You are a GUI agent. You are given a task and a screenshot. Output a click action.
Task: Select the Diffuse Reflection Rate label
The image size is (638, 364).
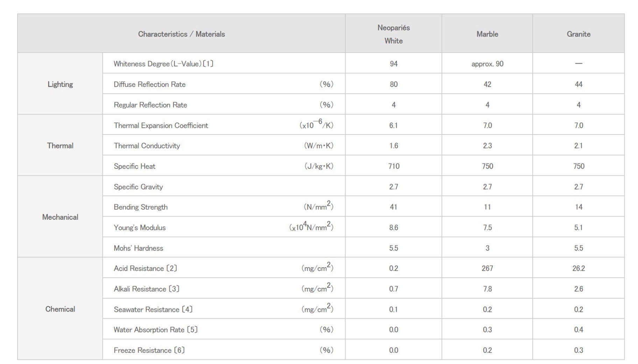pyautogui.click(x=149, y=84)
